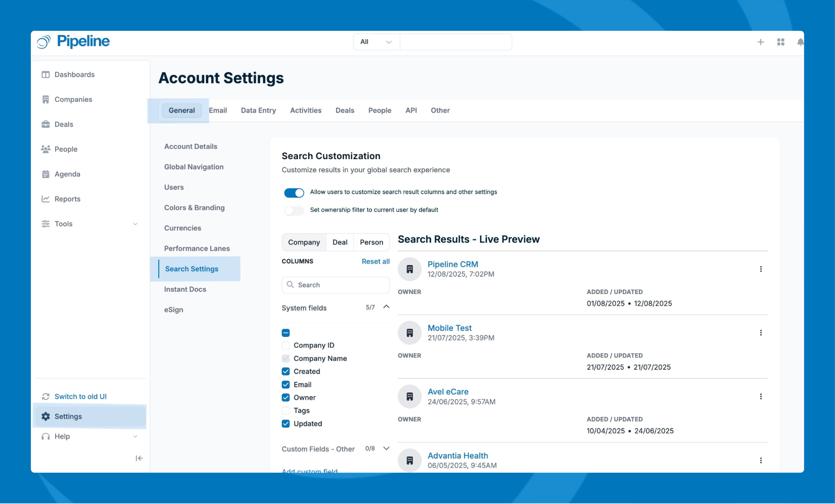Switch to the People settings tab

click(x=380, y=111)
